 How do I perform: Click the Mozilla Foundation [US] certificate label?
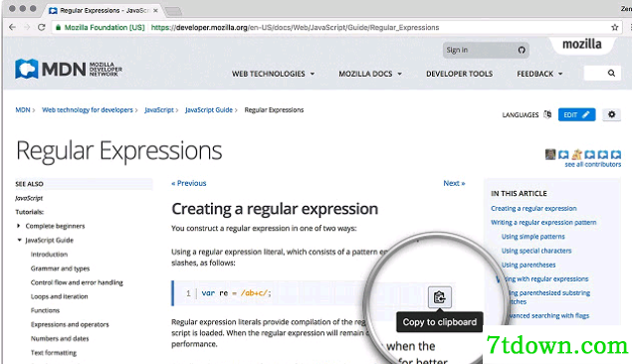tap(104, 28)
